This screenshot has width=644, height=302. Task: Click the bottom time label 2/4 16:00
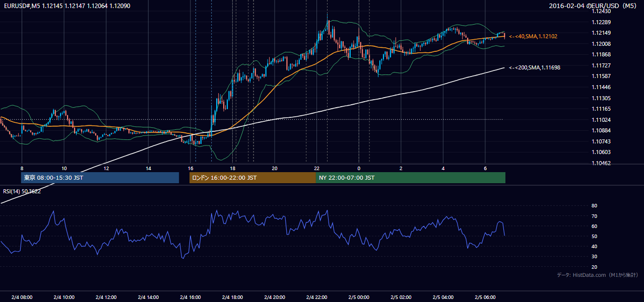pyautogui.click(x=190, y=297)
